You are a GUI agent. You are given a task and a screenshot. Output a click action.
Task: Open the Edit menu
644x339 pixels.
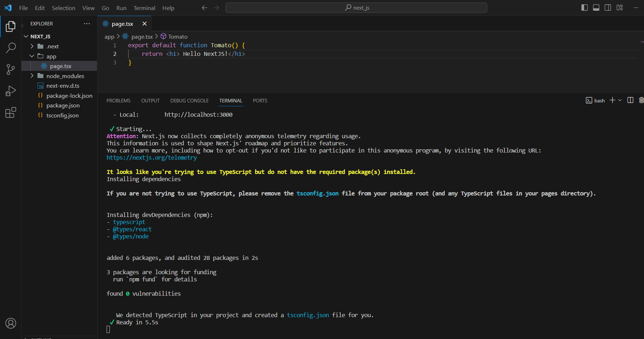coord(40,8)
